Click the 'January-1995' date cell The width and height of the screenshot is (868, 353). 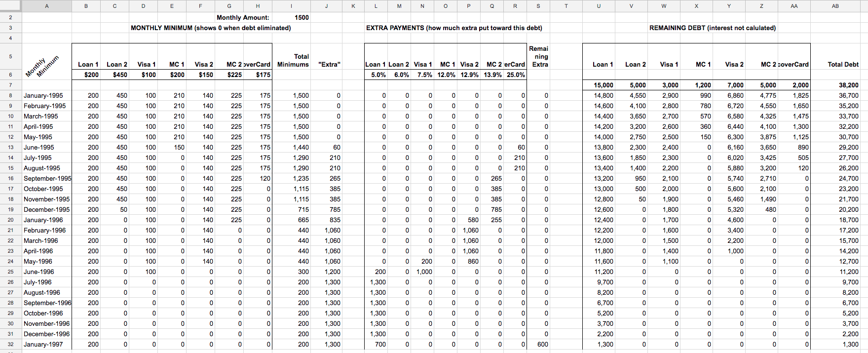click(47, 95)
